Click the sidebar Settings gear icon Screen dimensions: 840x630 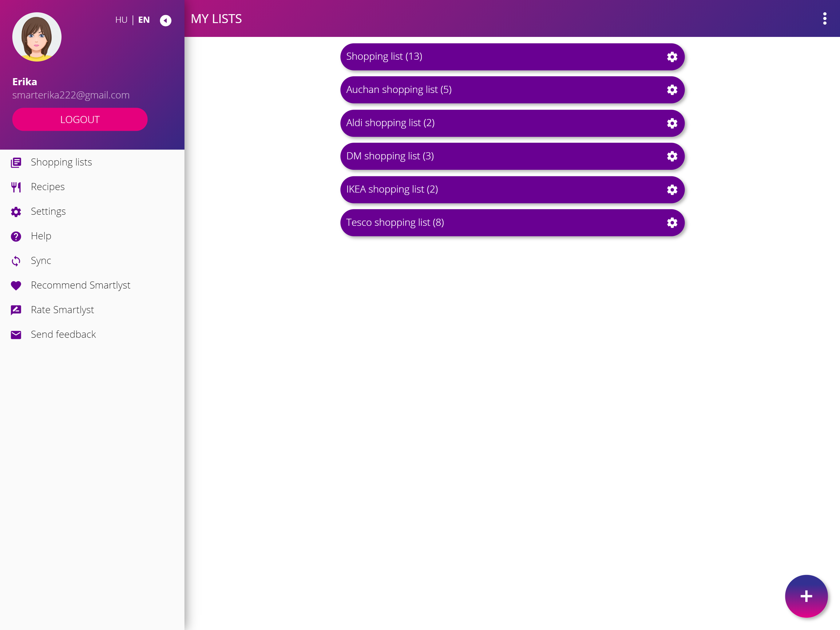(16, 212)
